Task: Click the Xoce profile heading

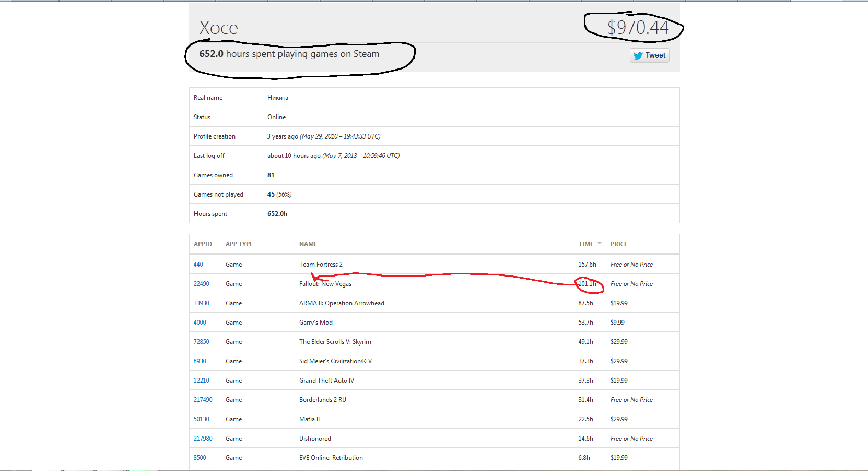Action: coord(218,28)
